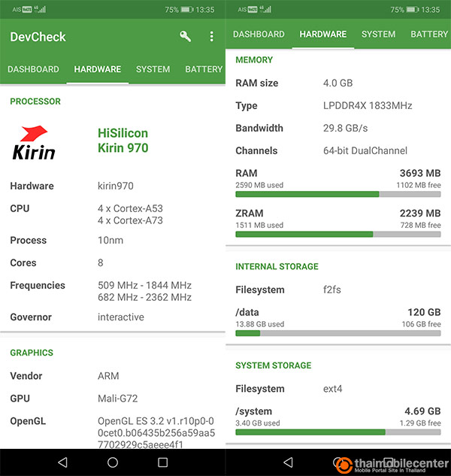451x476 pixels.
Task: Tap the Mali-G72 GPU value
Action: coord(118,399)
